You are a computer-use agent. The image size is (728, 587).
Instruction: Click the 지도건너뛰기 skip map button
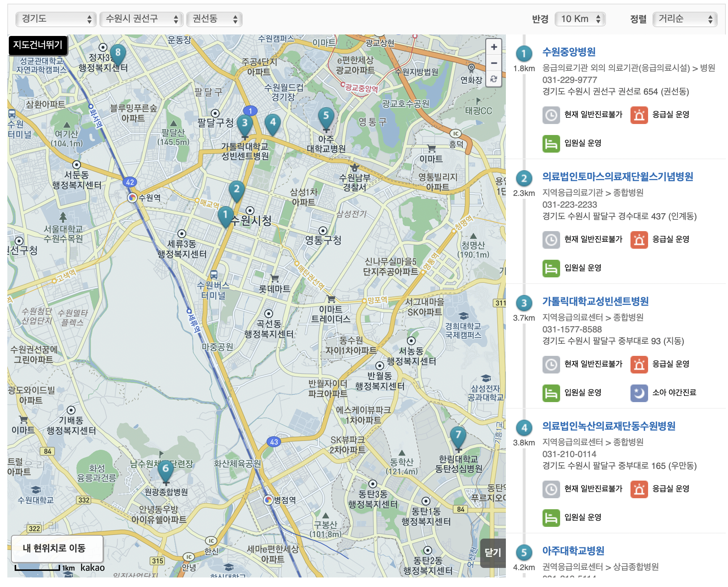pyautogui.click(x=38, y=45)
